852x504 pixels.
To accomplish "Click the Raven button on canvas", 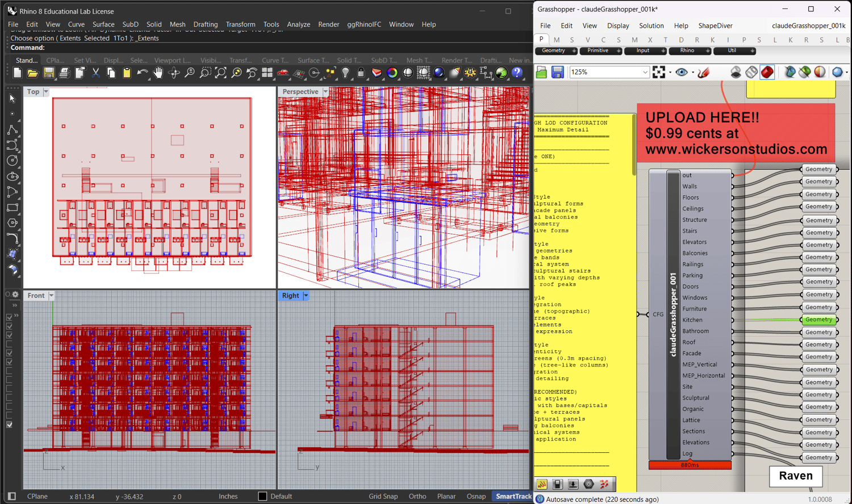I will click(795, 476).
